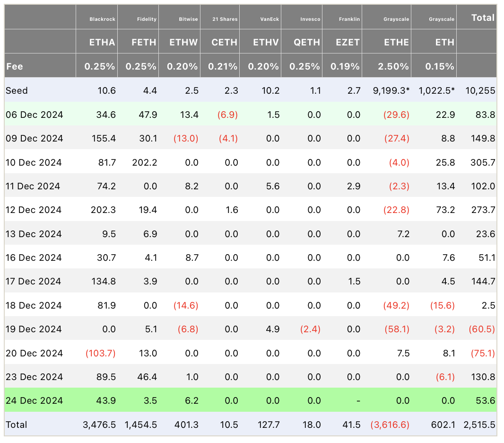Click the 202.3 ETHA value
504x443 pixels.
coord(103,210)
